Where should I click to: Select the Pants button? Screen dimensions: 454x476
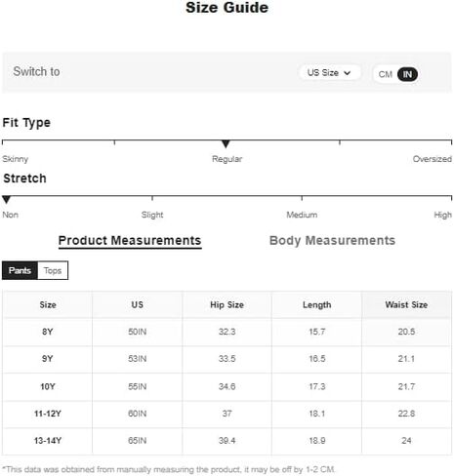pyautogui.click(x=20, y=270)
